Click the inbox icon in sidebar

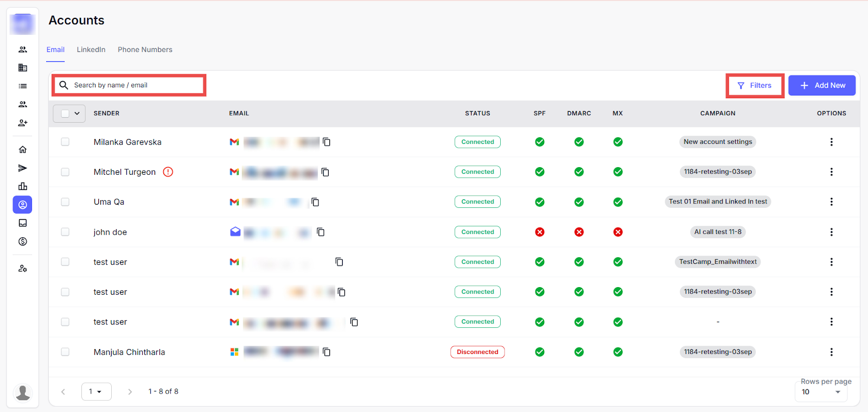click(23, 223)
